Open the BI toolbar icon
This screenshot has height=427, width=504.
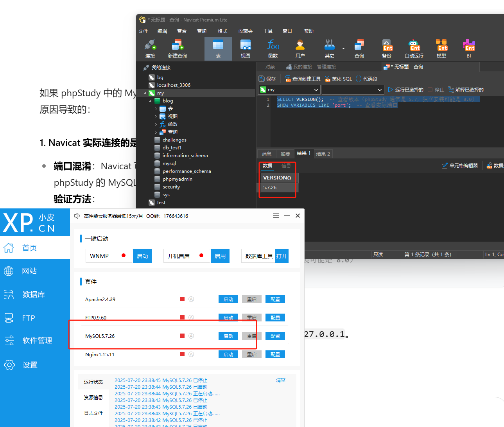pyautogui.click(x=469, y=48)
